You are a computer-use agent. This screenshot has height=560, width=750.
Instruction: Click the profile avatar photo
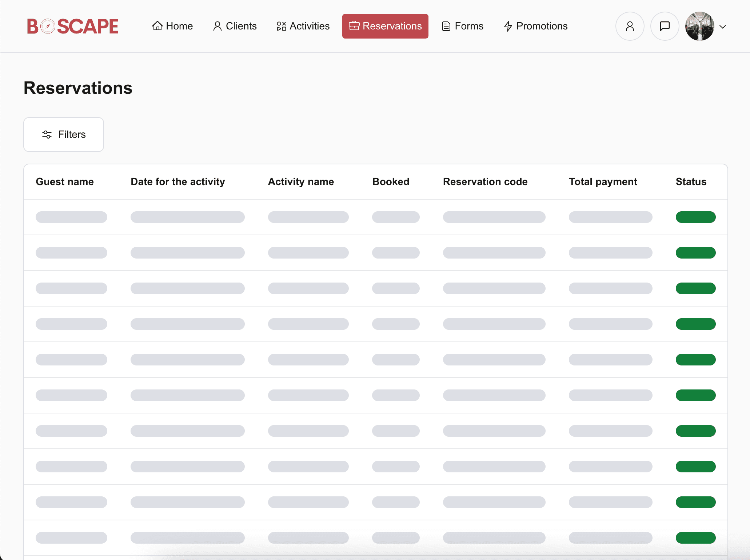point(699,26)
